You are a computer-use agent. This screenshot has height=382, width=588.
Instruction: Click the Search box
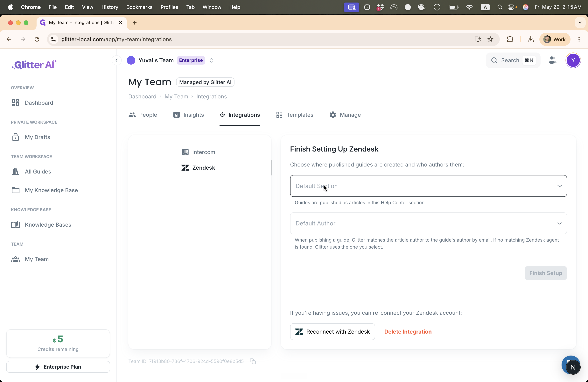coord(513,60)
